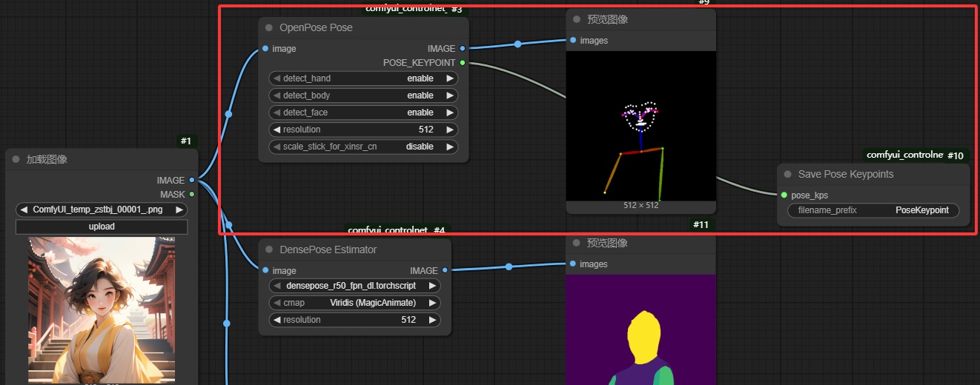This screenshot has height=385, width=980.
Task: Increase OpenPose resolution with right arrow
Action: [x=449, y=130]
